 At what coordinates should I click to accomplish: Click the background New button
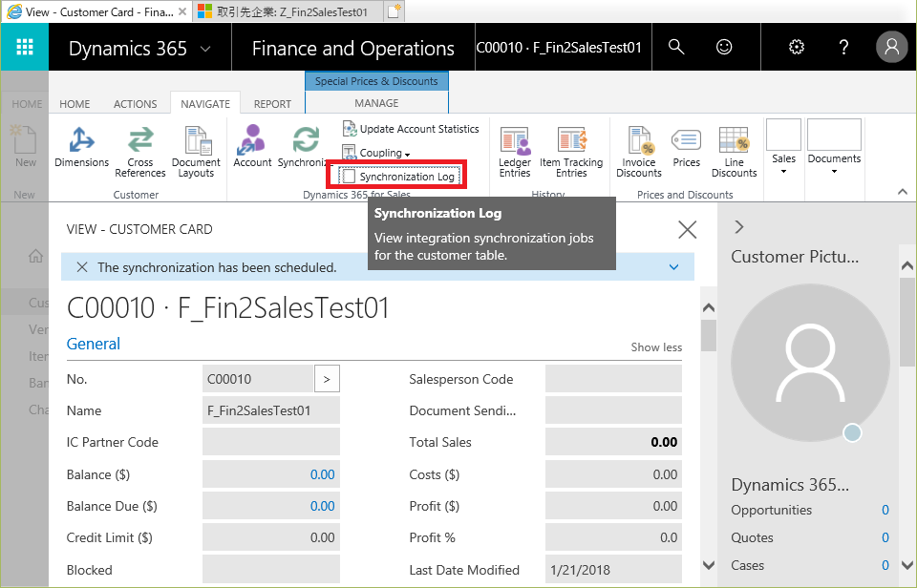click(25, 146)
